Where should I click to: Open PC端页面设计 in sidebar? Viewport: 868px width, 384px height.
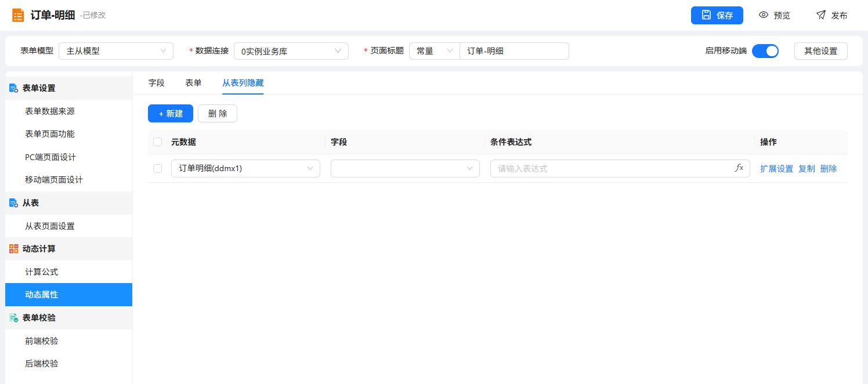68,157
